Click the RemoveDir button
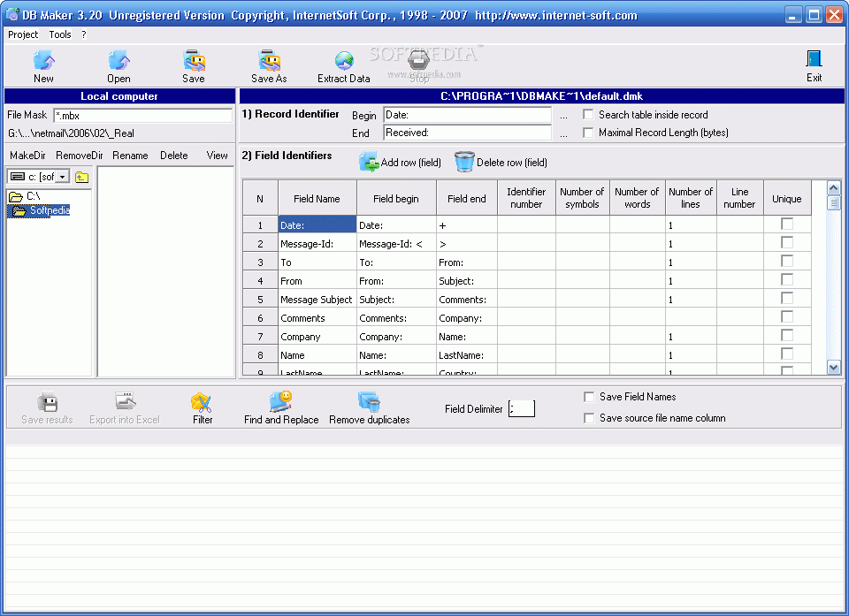This screenshot has width=849, height=616. pos(79,156)
